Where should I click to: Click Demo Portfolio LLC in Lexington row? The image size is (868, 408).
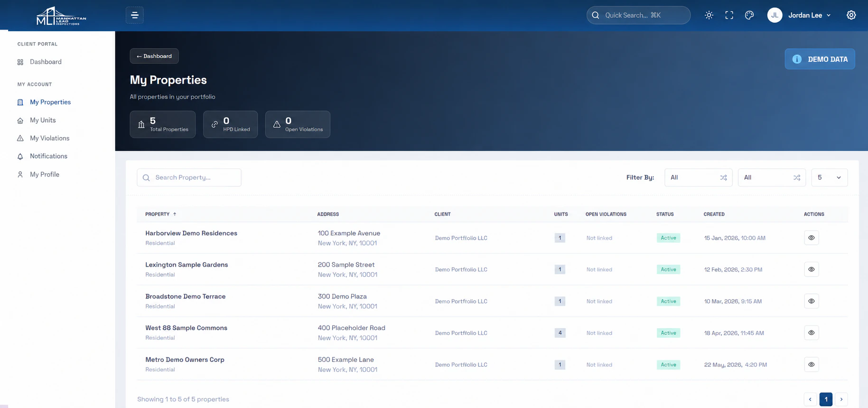click(x=461, y=269)
